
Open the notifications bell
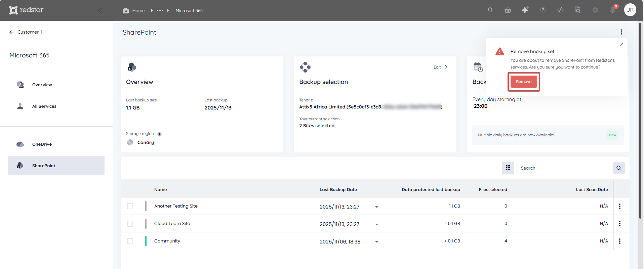coord(613,10)
